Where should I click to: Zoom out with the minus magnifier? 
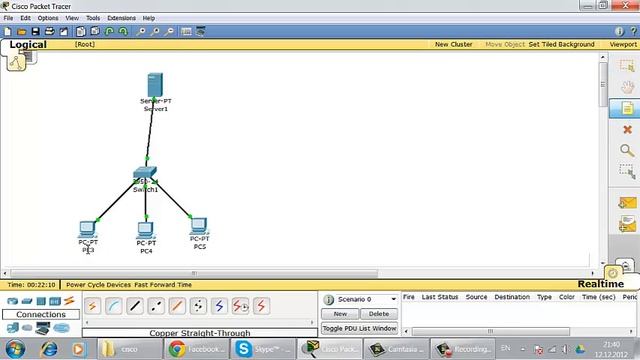pyautogui.click(x=169, y=31)
